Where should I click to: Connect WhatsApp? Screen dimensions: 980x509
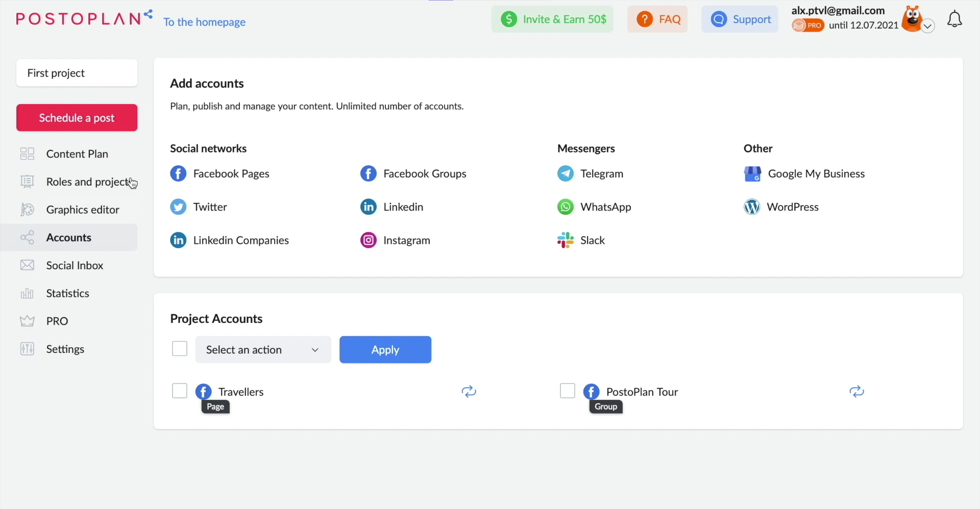click(605, 207)
